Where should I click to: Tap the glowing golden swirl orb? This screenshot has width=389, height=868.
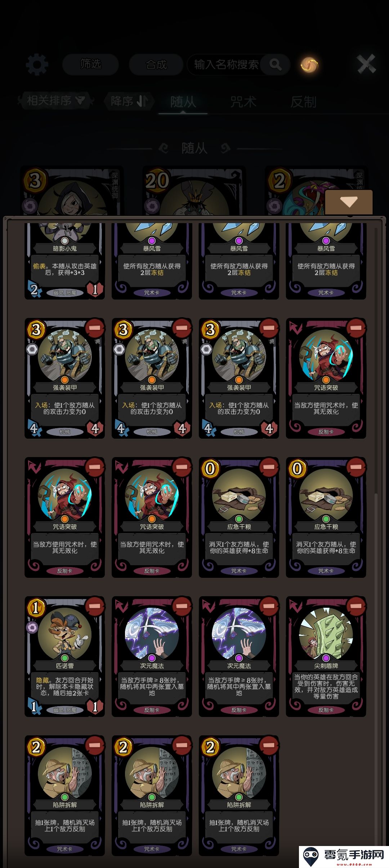tap(310, 65)
